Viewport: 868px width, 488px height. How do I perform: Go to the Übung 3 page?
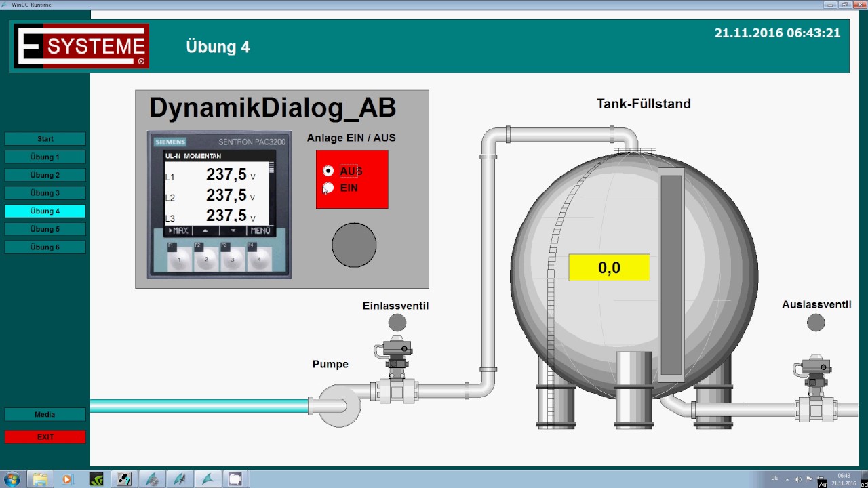45,193
